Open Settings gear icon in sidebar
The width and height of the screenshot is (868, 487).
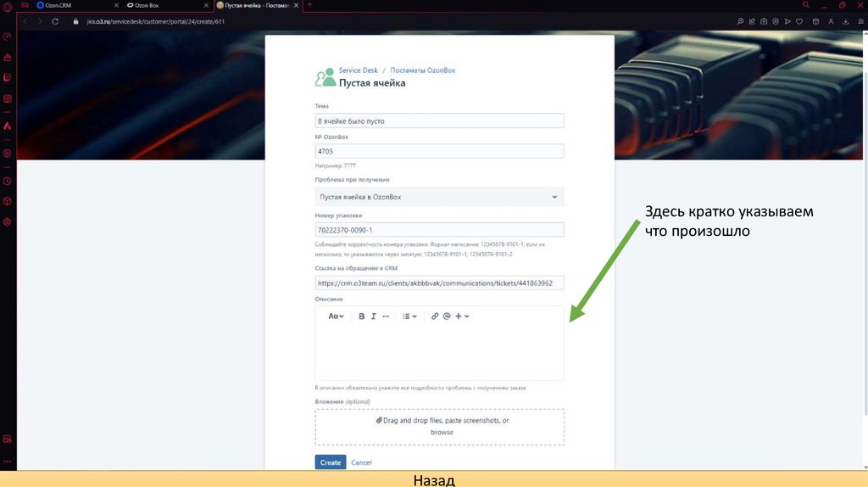(x=7, y=221)
